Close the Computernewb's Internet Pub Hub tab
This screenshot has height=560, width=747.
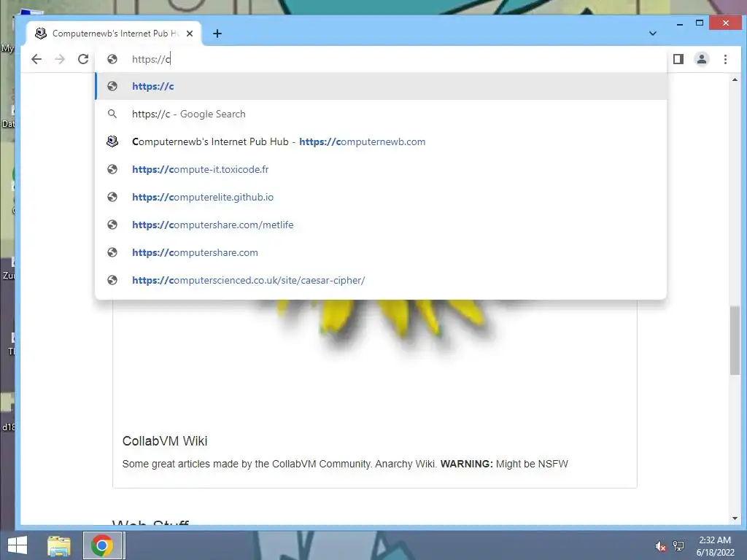coord(190,34)
